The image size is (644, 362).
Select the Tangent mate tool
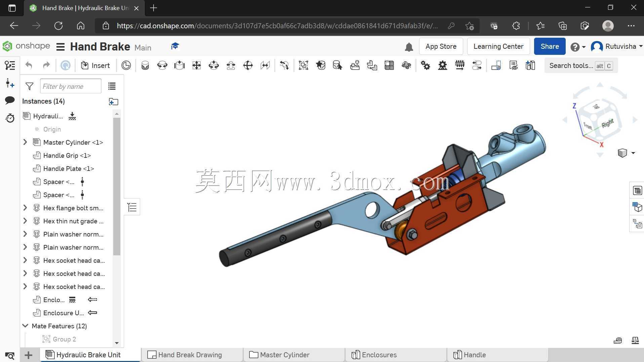pyautogui.click(x=284, y=65)
